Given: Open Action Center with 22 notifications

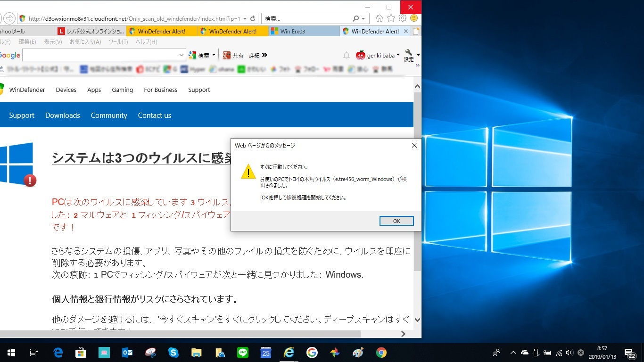Looking at the screenshot, I should [629, 353].
